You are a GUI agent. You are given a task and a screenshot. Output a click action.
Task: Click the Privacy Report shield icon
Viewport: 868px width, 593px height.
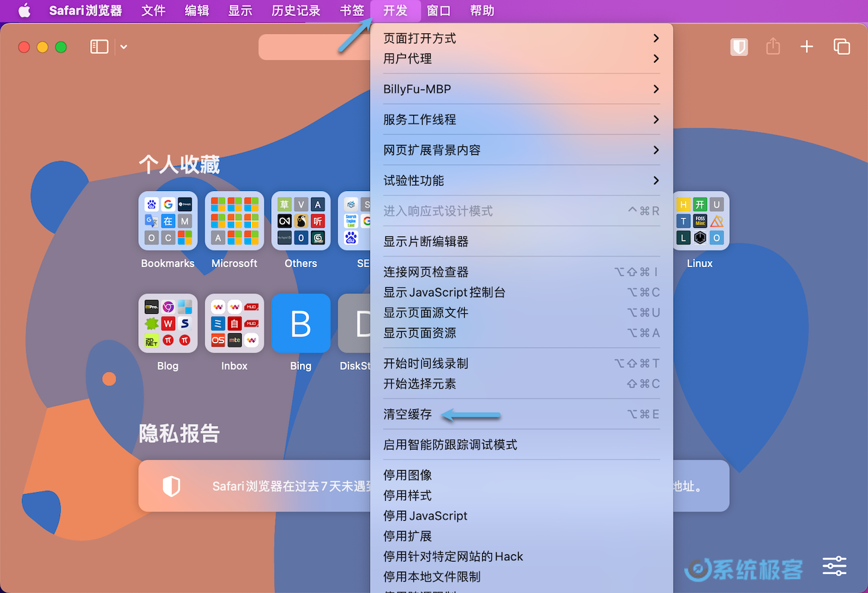pyautogui.click(x=738, y=47)
